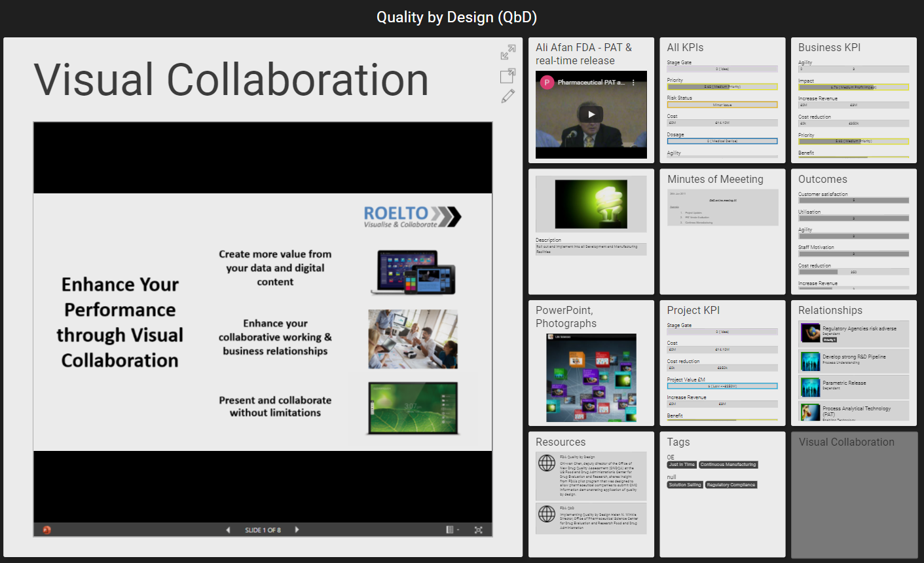The image size is (924, 563).
Task: Advance to the next slide
Action: coord(297,530)
